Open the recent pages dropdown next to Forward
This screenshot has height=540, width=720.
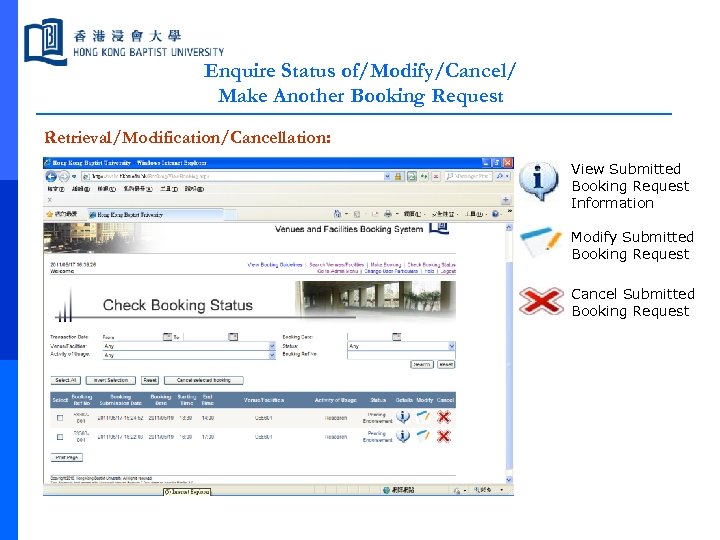tap(74, 176)
